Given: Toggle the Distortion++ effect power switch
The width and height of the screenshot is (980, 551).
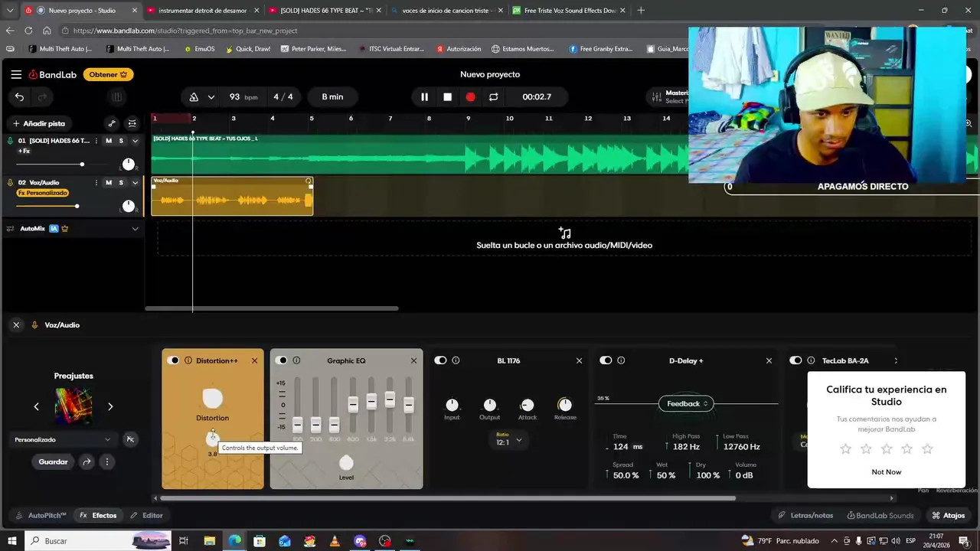Looking at the screenshot, I should click(174, 360).
